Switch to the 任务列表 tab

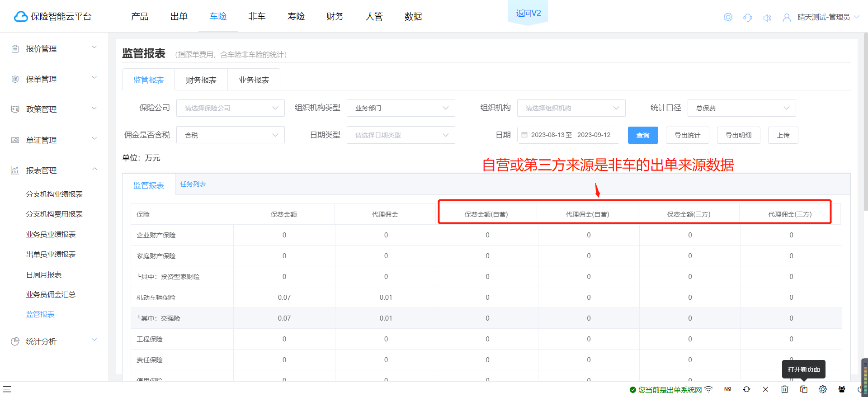(193, 184)
